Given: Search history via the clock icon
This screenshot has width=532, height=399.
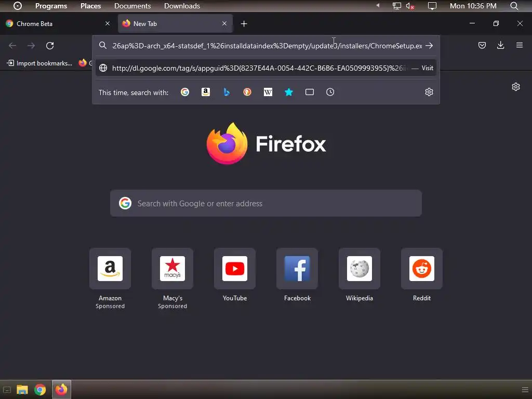Looking at the screenshot, I should tap(330, 92).
